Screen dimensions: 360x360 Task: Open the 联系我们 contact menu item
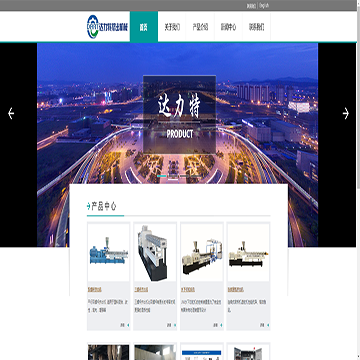point(256,27)
